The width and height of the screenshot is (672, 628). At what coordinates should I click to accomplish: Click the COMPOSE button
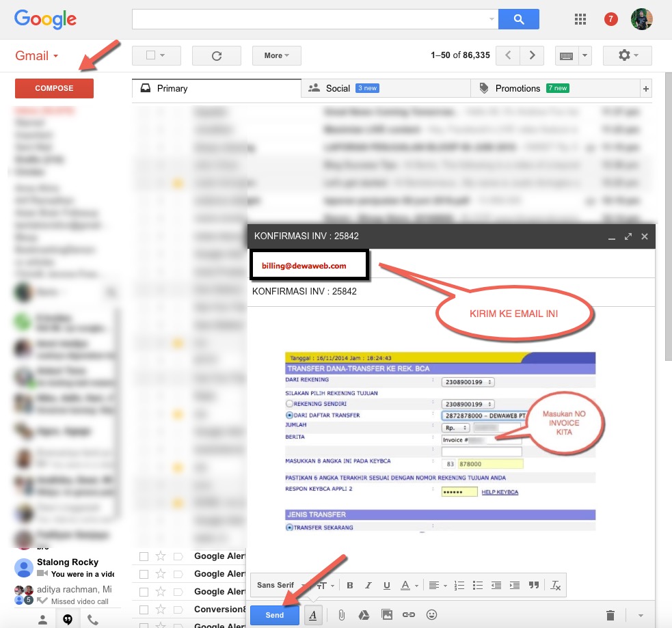pyautogui.click(x=54, y=88)
